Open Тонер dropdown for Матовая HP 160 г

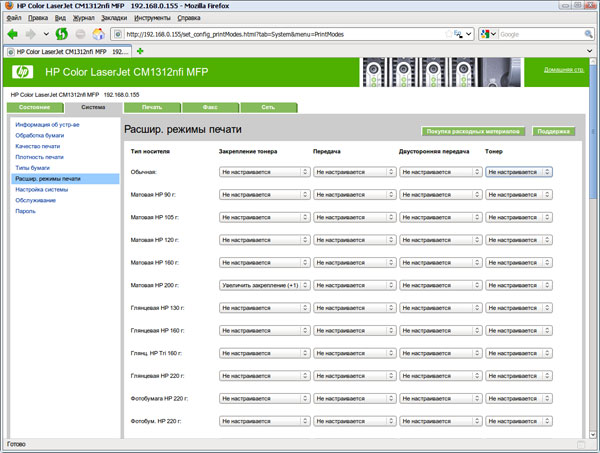point(518,262)
